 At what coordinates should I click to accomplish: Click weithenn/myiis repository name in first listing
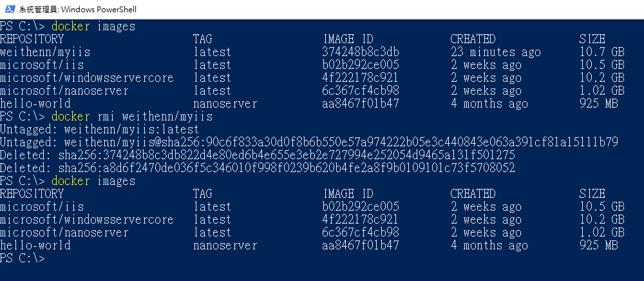click(x=45, y=52)
